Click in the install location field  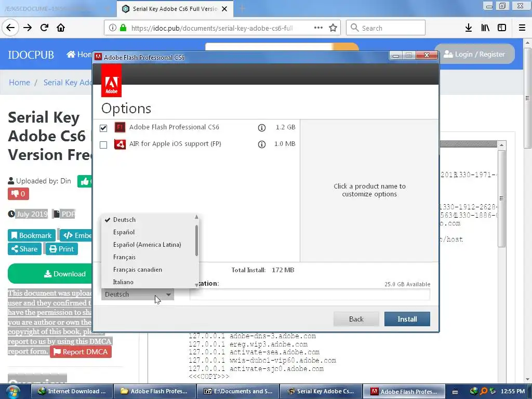tap(310, 294)
